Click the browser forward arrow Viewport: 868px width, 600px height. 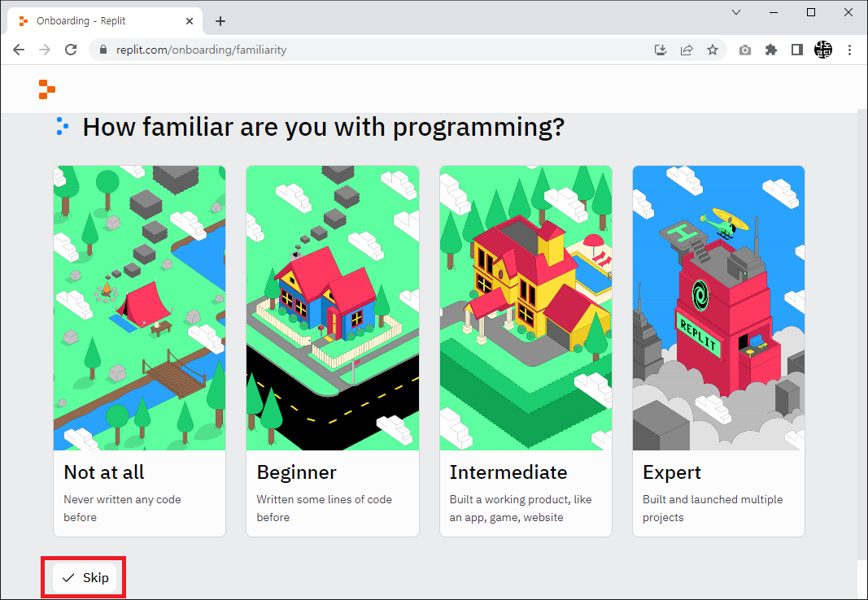45,50
